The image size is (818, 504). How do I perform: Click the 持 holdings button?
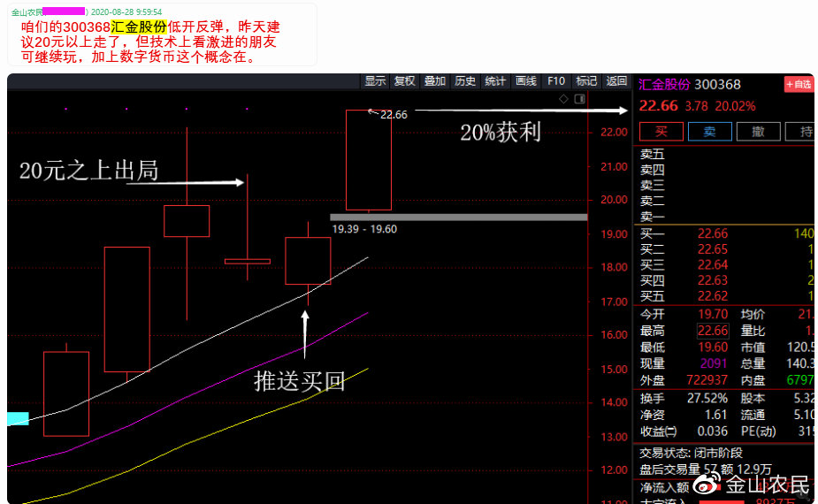[801, 132]
